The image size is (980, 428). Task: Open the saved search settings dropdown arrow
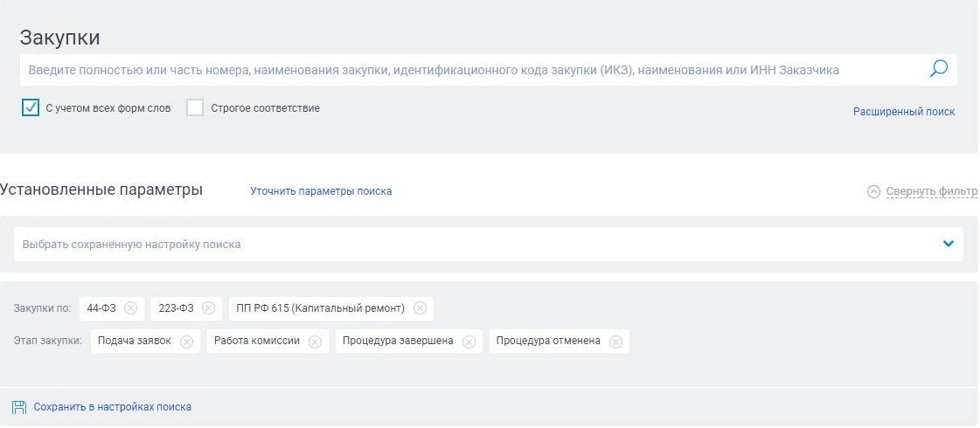949,244
